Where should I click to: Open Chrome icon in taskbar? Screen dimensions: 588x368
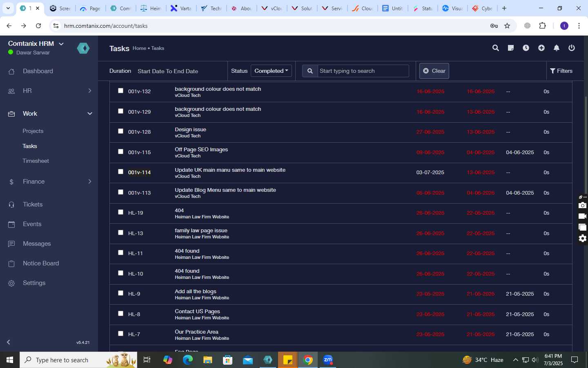(x=308, y=360)
